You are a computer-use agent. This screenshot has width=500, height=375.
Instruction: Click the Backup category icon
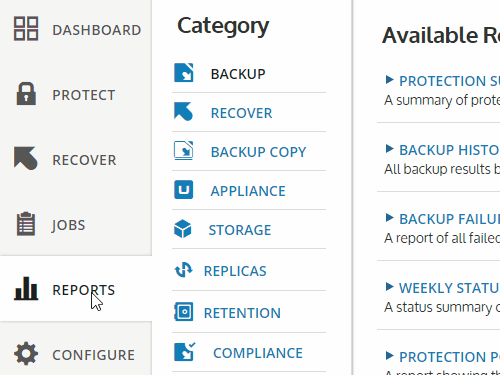coord(183,72)
